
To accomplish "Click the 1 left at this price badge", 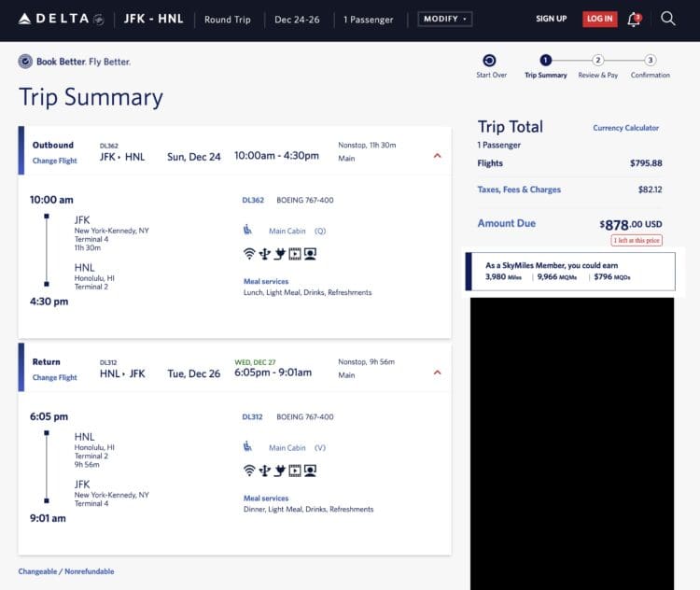I will tap(637, 240).
